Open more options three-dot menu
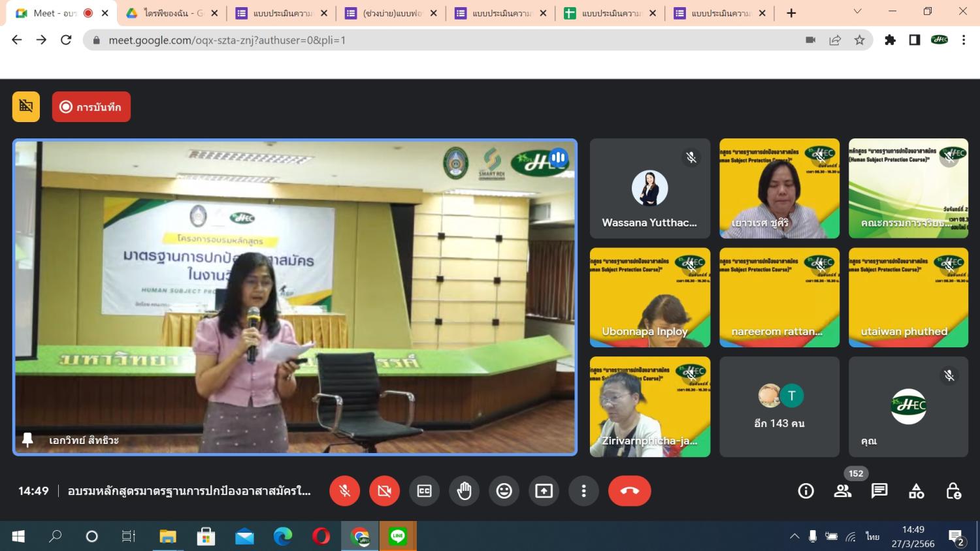 coord(583,491)
